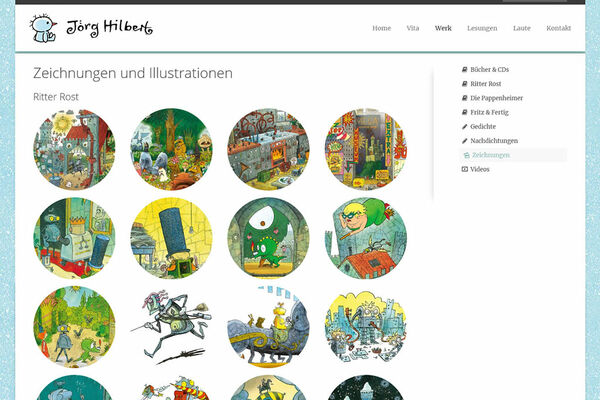Select the Werk menu item
This screenshot has width=600, height=400.
pyautogui.click(x=443, y=28)
